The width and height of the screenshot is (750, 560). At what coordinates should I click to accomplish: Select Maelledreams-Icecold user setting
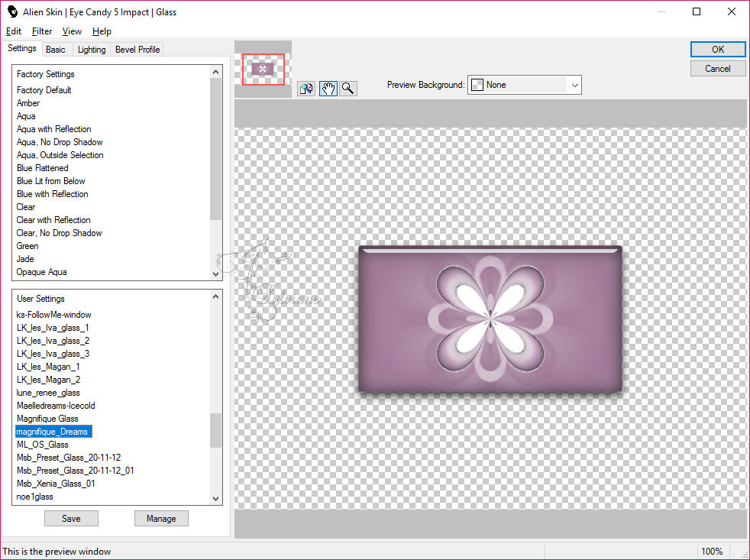[56, 406]
